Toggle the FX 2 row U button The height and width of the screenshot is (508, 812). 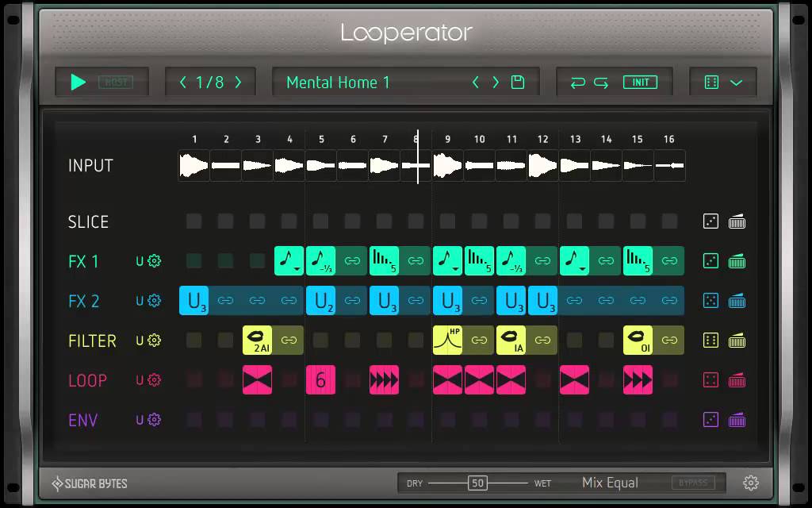[x=140, y=301]
